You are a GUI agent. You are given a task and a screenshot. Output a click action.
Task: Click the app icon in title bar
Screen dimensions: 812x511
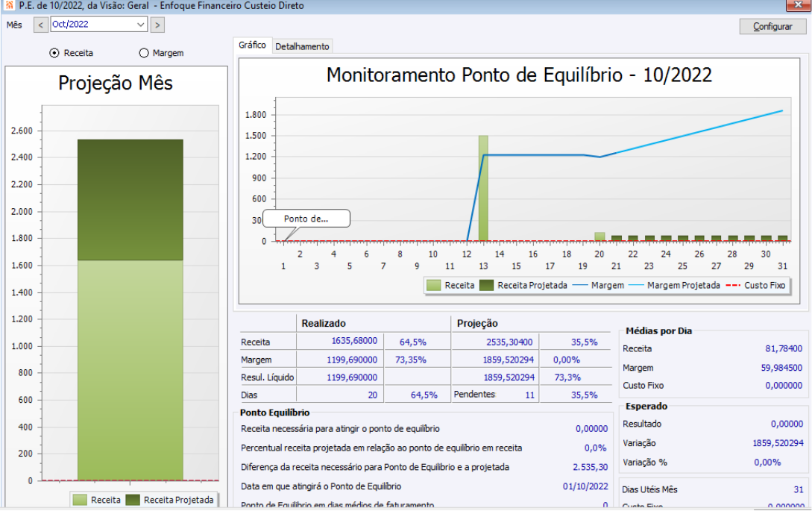(9, 5)
